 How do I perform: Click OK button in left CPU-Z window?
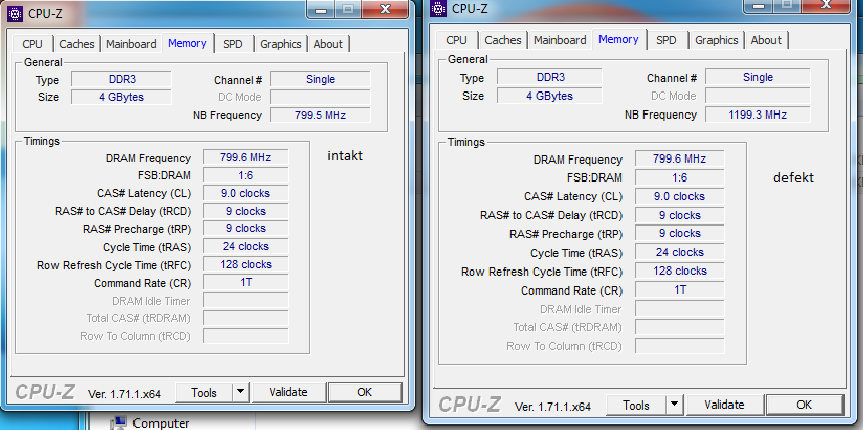[364, 393]
